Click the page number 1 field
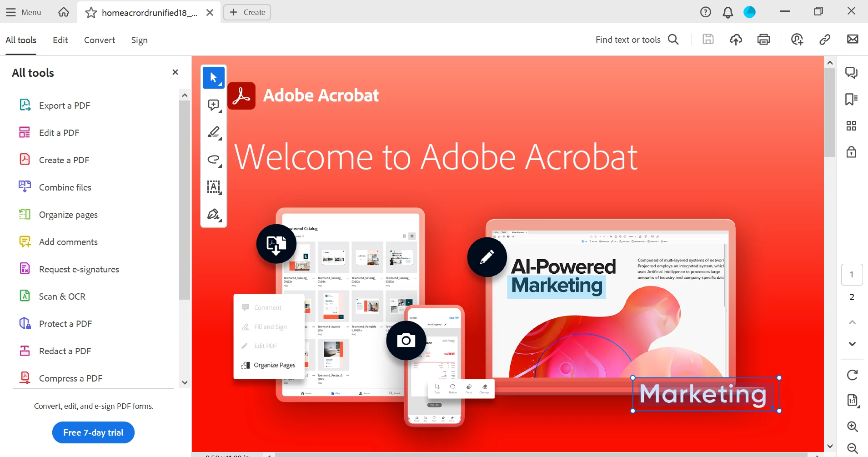 pyautogui.click(x=852, y=275)
